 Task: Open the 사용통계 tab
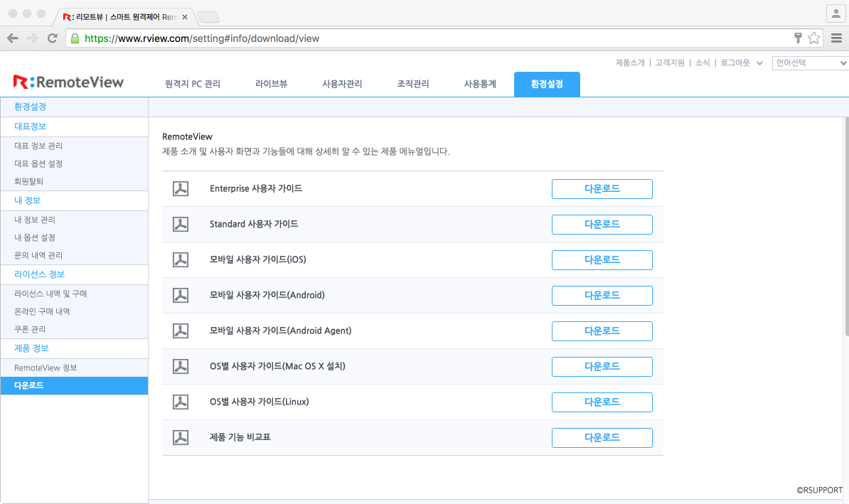click(x=480, y=84)
